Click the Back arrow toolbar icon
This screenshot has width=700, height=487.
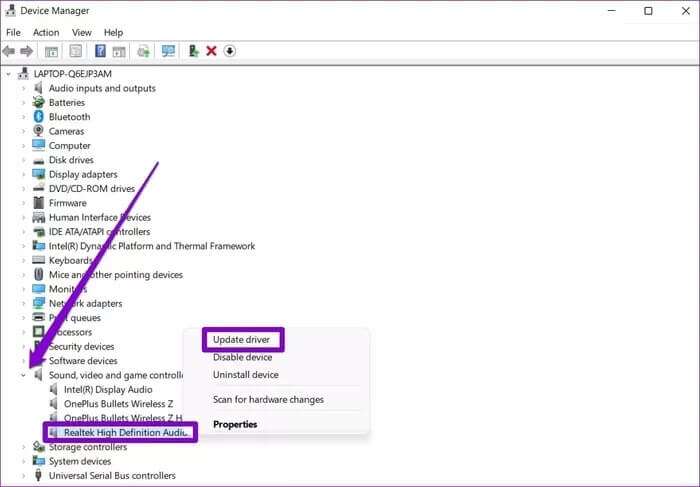click(x=8, y=51)
